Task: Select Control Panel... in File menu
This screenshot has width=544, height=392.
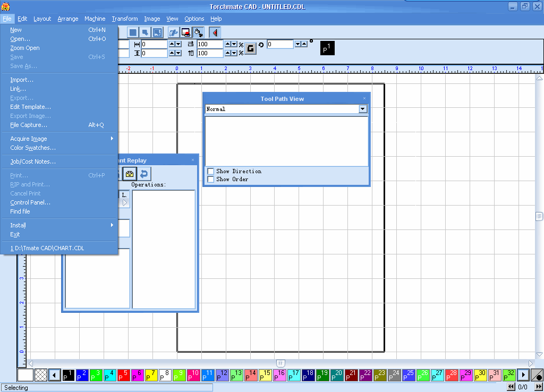Action: (x=59, y=202)
